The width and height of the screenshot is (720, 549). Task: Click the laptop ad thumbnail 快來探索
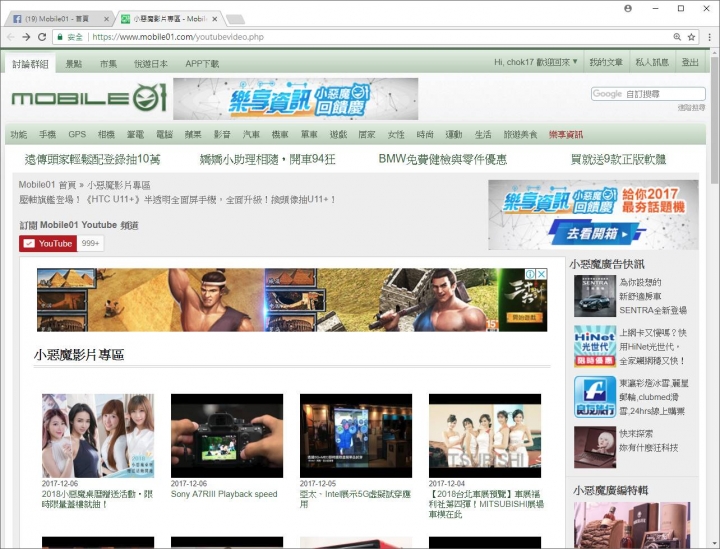coord(595,447)
